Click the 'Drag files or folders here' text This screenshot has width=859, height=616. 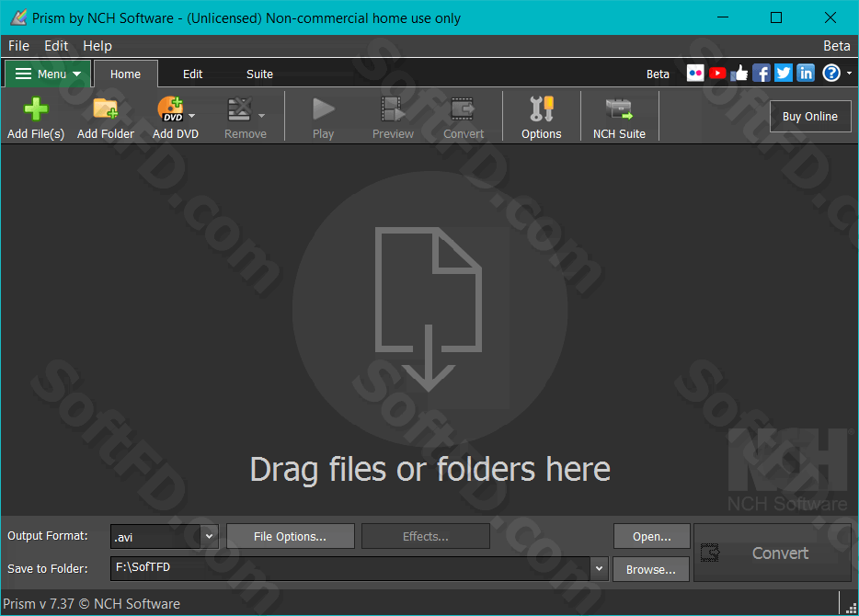point(430,470)
